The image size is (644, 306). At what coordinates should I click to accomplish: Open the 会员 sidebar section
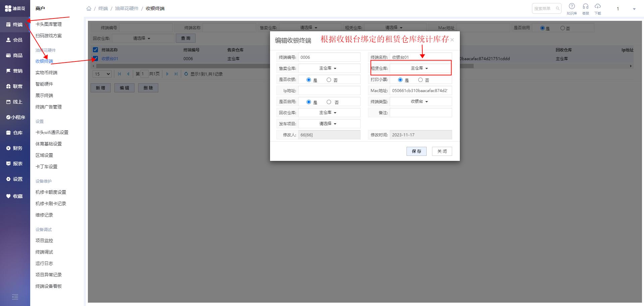click(x=15, y=40)
